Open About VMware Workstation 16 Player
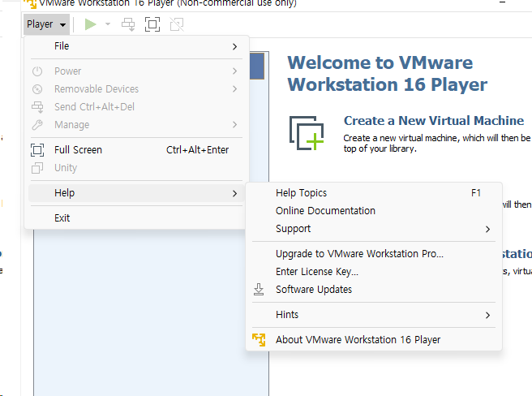This screenshot has height=396, width=532. tap(374, 340)
